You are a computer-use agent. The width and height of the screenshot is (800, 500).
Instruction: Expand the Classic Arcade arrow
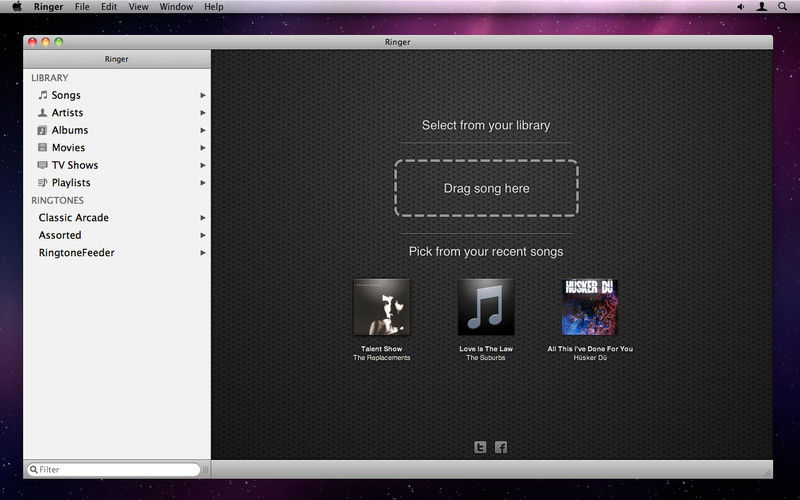point(203,218)
